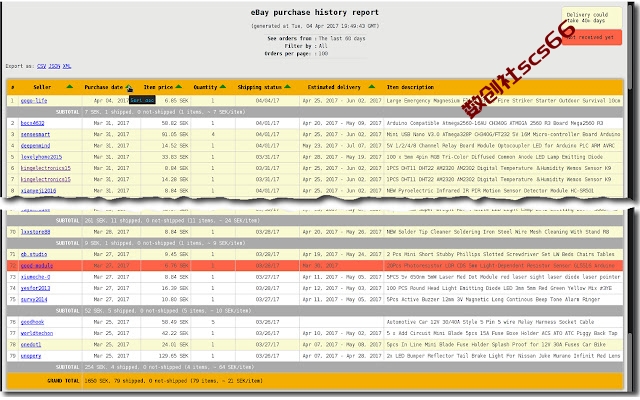Export the report as CSV
The width and height of the screenshot is (640, 400).
tap(42, 66)
